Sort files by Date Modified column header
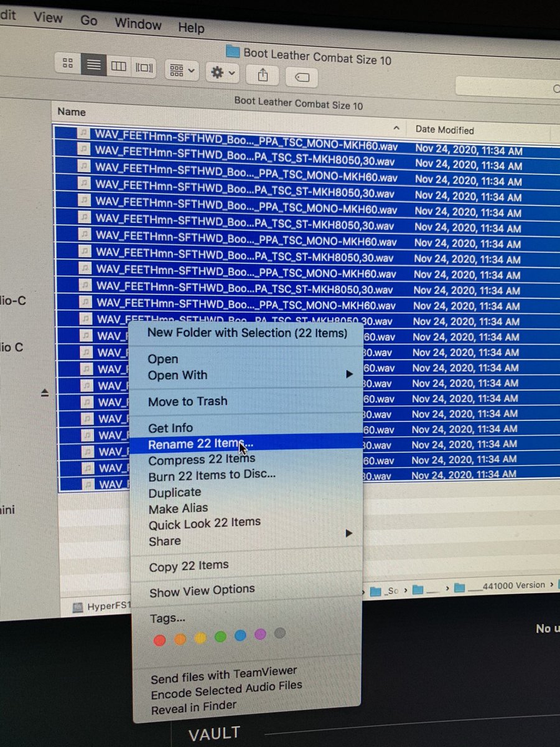Image resolution: width=560 pixels, height=747 pixels. coord(444,130)
